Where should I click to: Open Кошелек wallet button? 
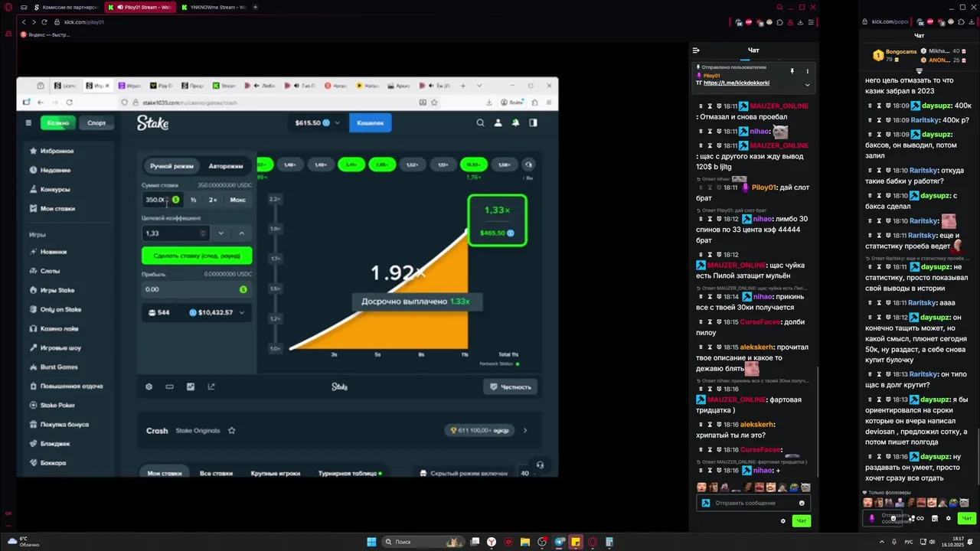[371, 122]
